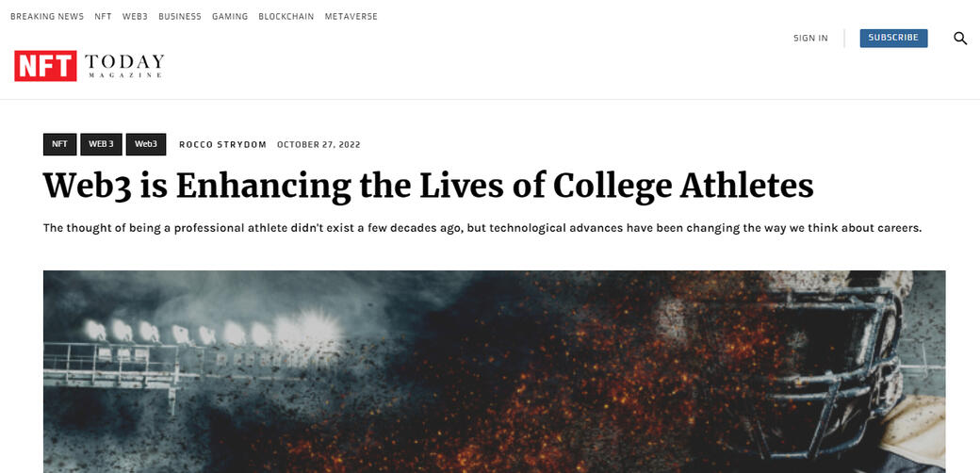The image size is (980, 473).
Task: Visit the Metaverse section
Action: coord(351,17)
